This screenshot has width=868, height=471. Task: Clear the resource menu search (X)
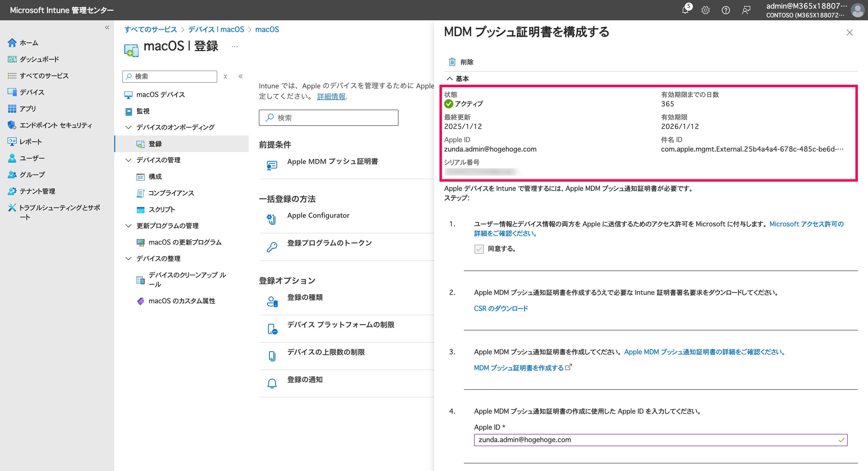point(225,76)
